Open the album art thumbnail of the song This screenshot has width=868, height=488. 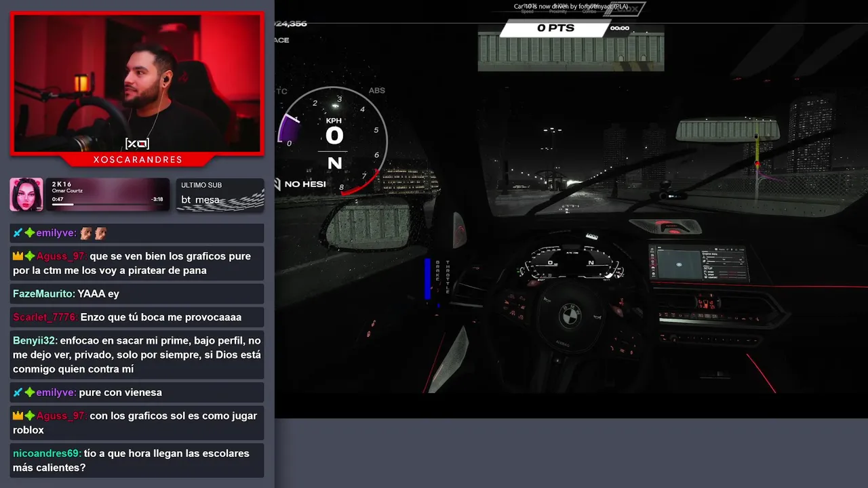point(26,195)
